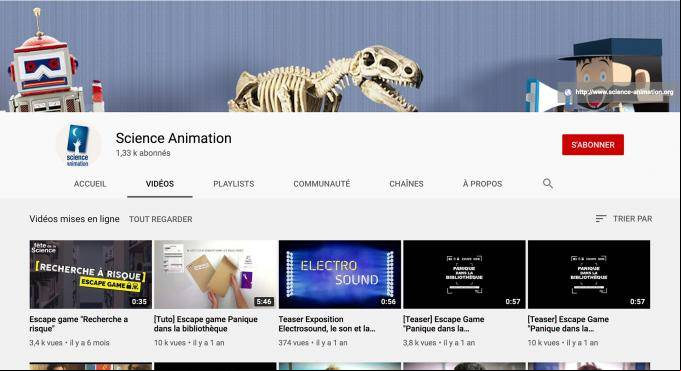
Task: Open title Teaser Exposition Electrosound
Action: tap(327, 324)
